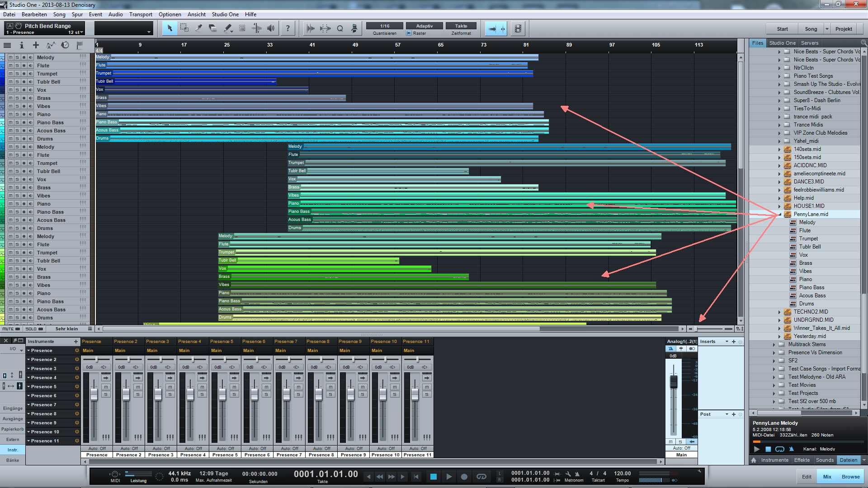Open the Transport menu
The image size is (868, 488).
coord(141,14)
